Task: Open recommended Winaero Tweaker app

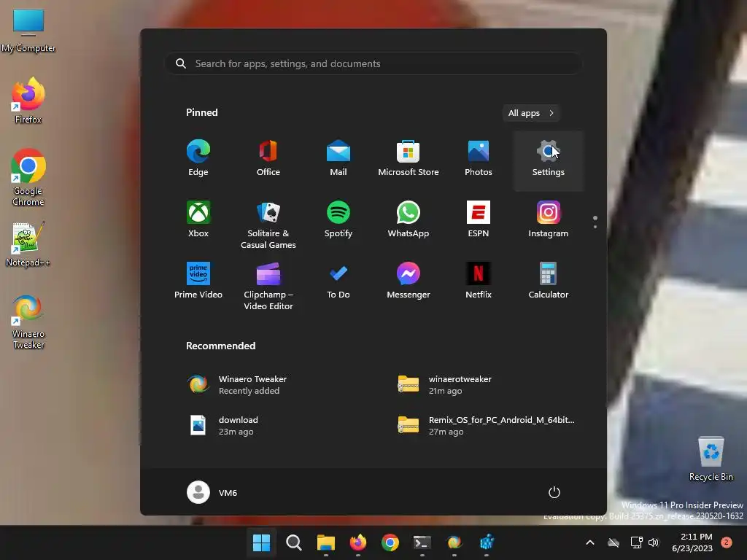Action: click(270, 384)
